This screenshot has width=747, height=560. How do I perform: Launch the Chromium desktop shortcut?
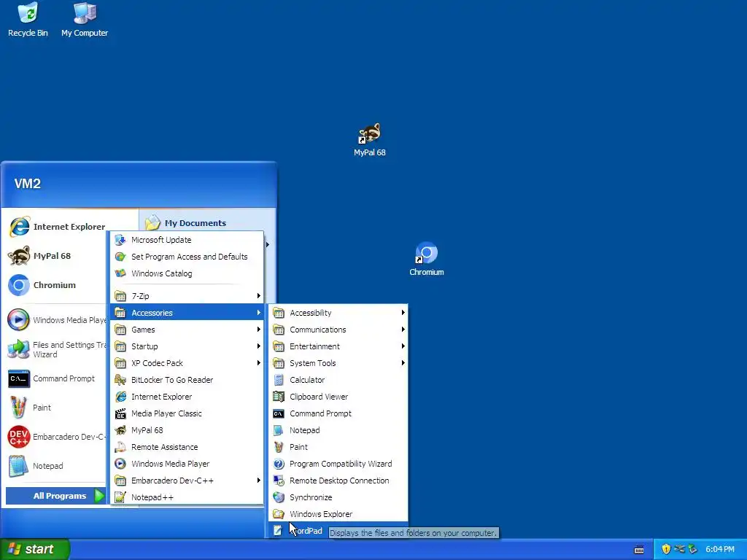pos(426,259)
